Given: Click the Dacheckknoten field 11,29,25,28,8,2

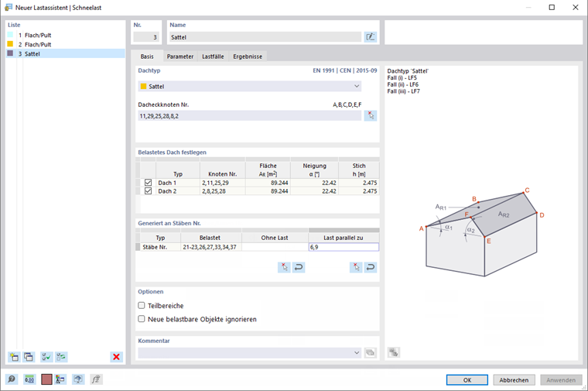Looking at the screenshot, I should point(250,116).
